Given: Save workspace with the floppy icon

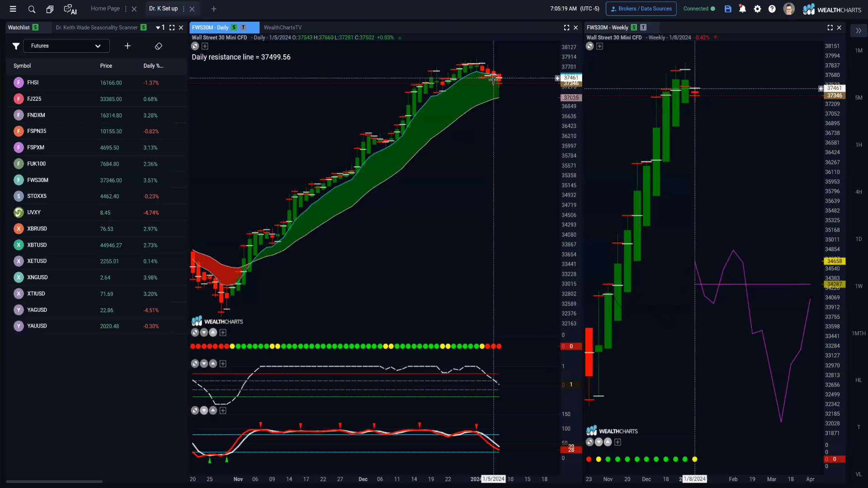Looking at the screenshot, I should [x=728, y=9].
